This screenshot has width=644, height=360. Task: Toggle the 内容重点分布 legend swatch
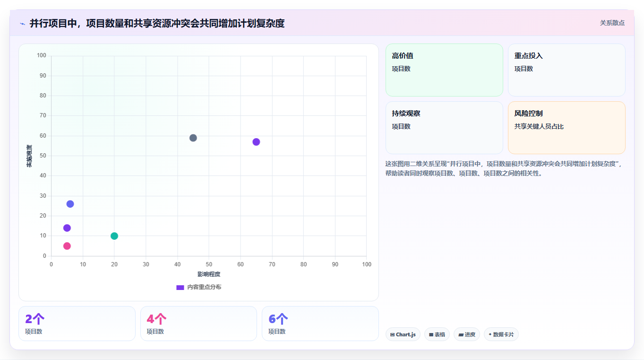click(180, 287)
